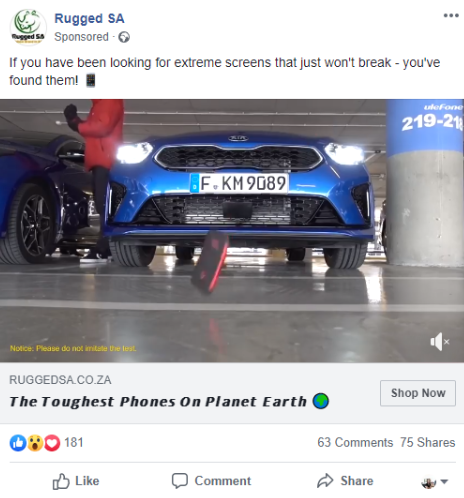The width and height of the screenshot is (464, 498).
Task: Open the RUGGEDSA.CO.ZA link
Action: pos(60,380)
